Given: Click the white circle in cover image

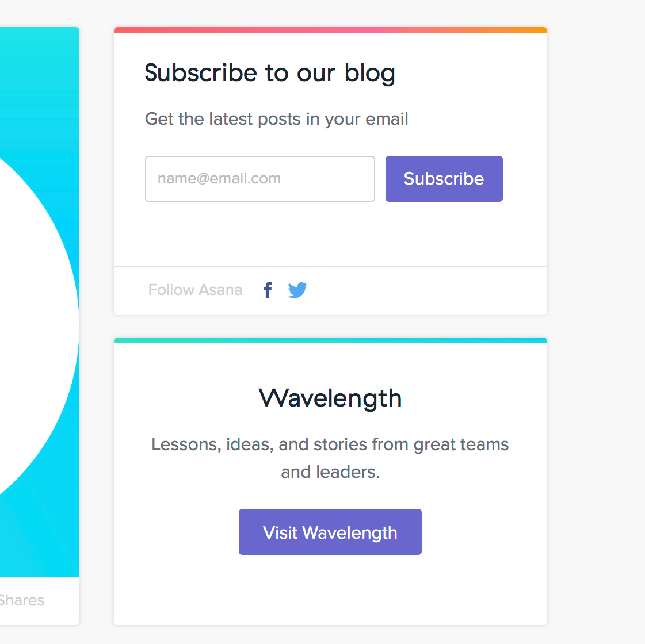Looking at the screenshot, I should [29, 322].
